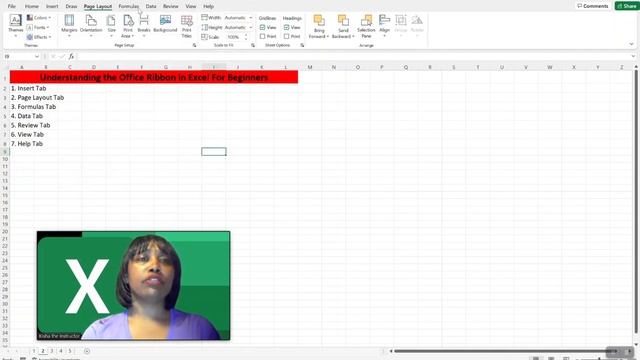Switch to the Draw tab
This screenshot has width=640, height=360.
[x=71, y=6]
